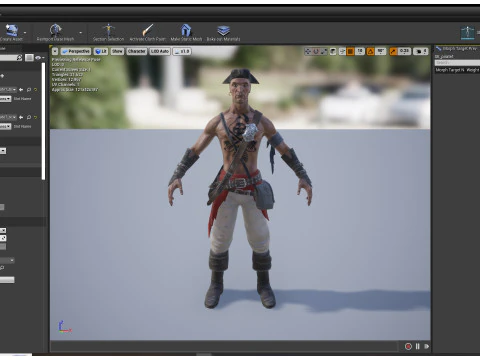
Task: Reset first material row to default
Action: pos(35,89)
